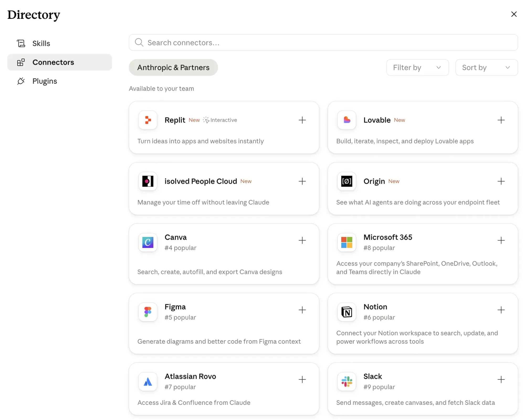
Task: Add the Atlassian Rovo connector
Action: (x=302, y=379)
